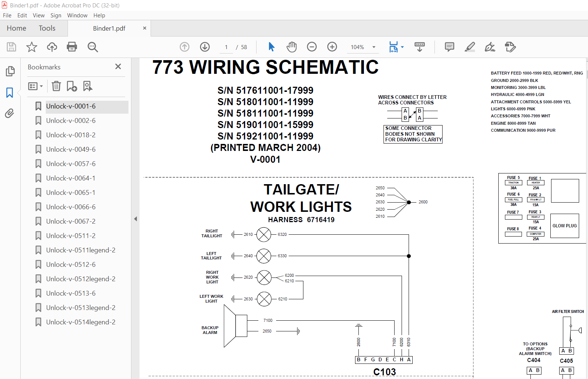Open the Edit menu
Image resolution: width=588 pixels, height=379 pixels.
coord(22,15)
